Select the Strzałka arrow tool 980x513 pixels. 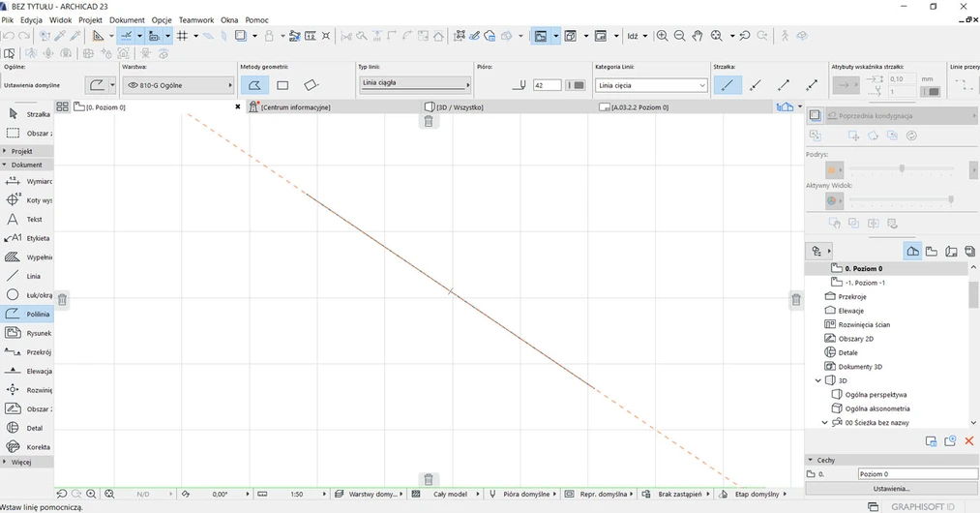(27, 114)
